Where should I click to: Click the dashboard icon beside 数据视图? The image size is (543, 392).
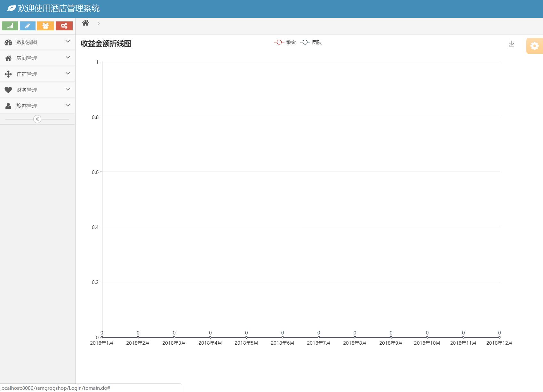coord(8,42)
